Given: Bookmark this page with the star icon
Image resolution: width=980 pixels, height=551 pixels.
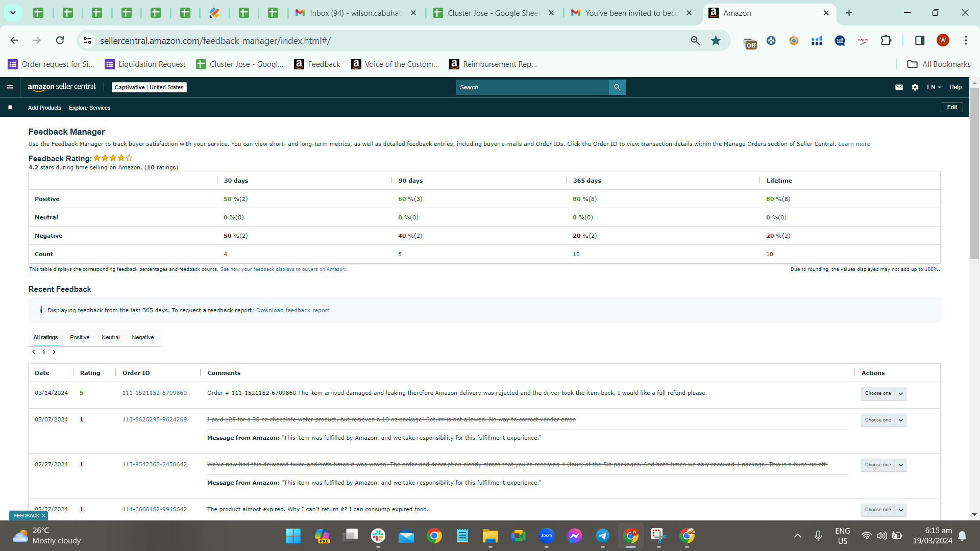Looking at the screenshot, I should 716,41.
